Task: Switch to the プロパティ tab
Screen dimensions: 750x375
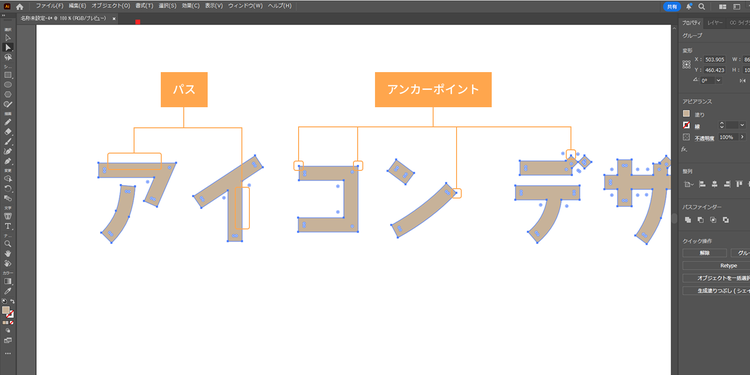Action: tap(691, 23)
